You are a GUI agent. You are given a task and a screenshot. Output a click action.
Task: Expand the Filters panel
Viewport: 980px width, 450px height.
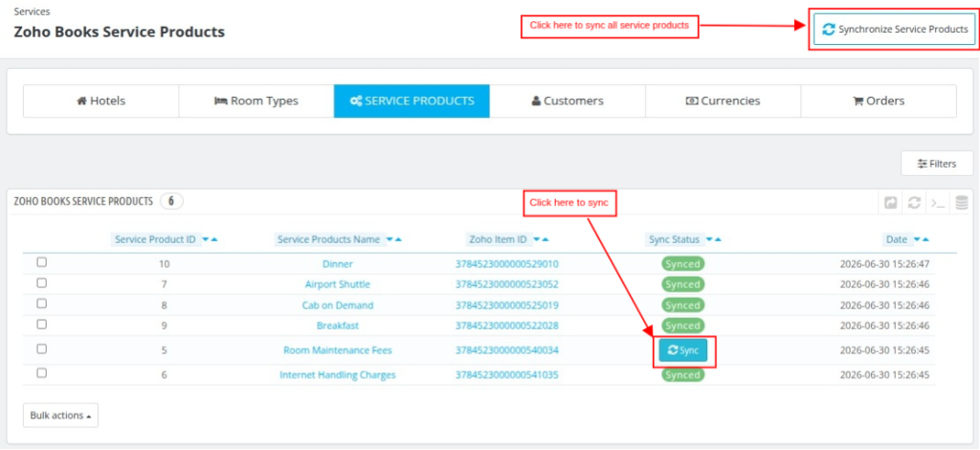tap(936, 164)
